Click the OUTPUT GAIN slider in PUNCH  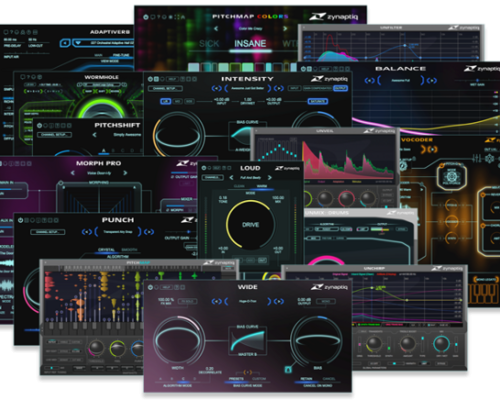coord(182,231)
